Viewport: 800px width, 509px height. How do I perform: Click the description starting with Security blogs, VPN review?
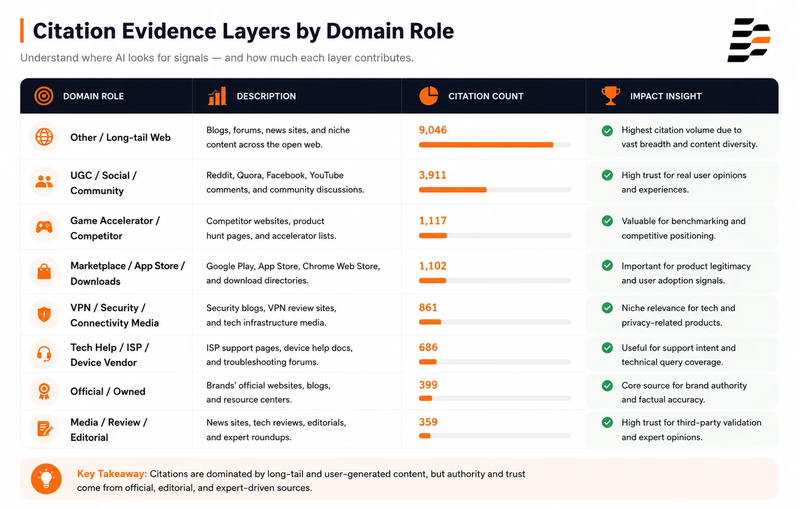tap(271, 315)
